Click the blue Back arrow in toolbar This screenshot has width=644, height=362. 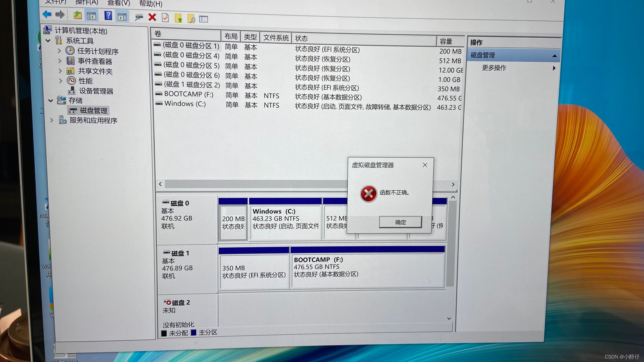(47, 14)
